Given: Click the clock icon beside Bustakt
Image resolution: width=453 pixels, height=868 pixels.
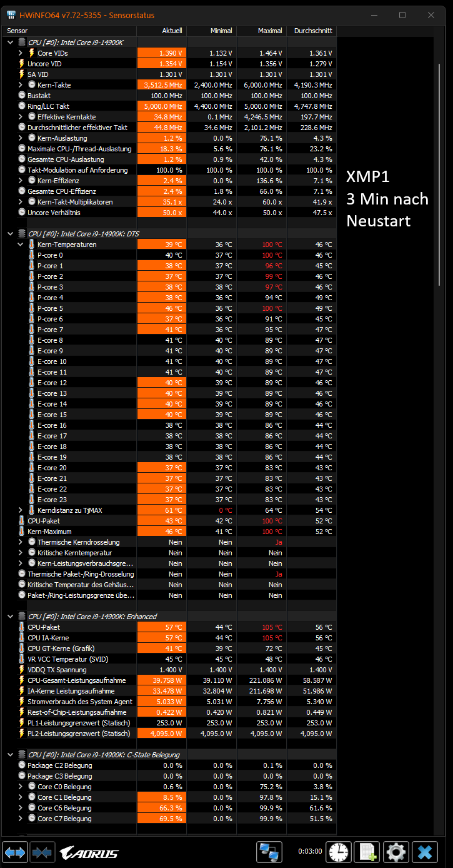Looking at the screenshot, I should coord(22,96).
